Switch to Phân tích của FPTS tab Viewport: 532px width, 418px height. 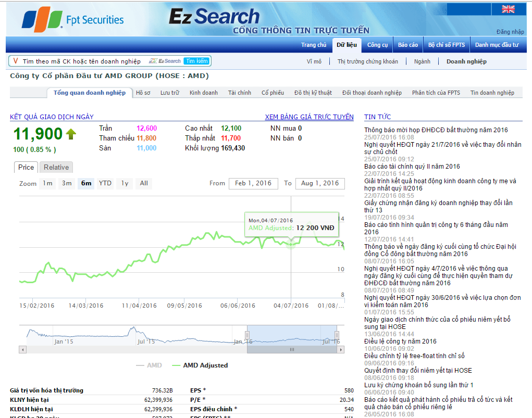(436, 93)
